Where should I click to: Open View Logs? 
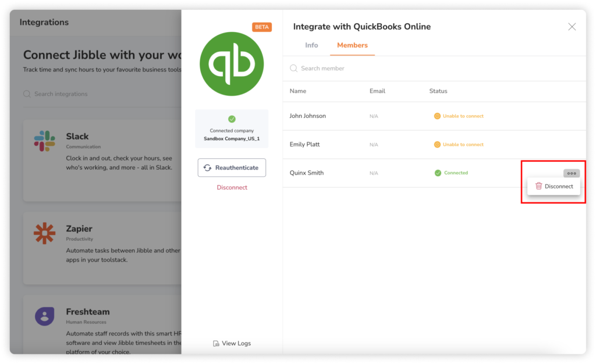(x=232, y=344)
